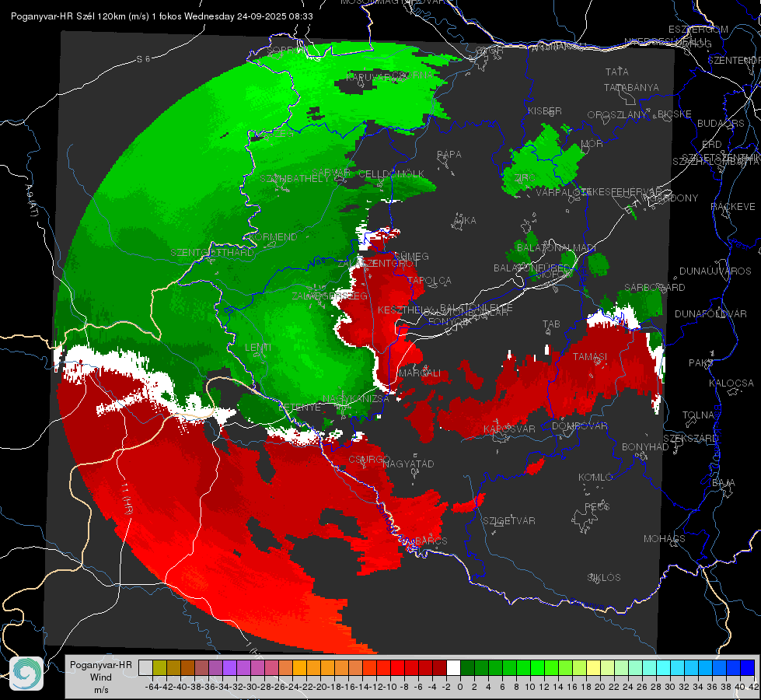The image size is (761, 700).
Task: Click the DUNAUJVAROS city label
Action: pos(715,271)
